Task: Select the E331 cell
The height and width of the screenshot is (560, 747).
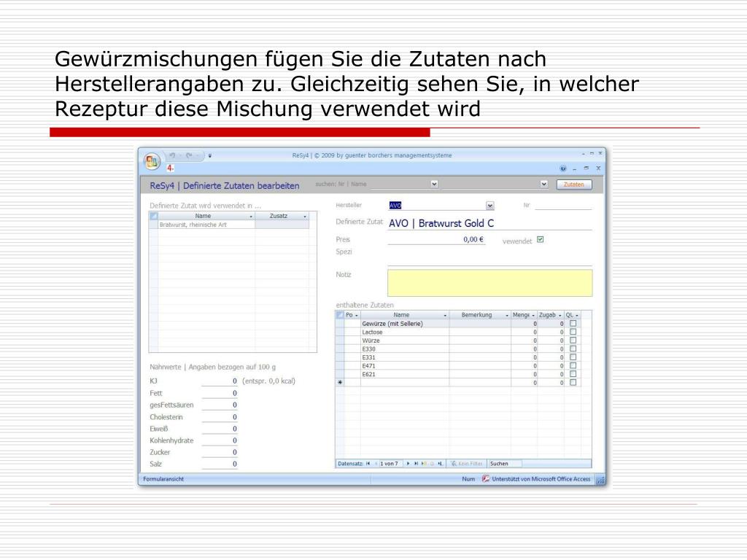Action: (x=404, y=357)
